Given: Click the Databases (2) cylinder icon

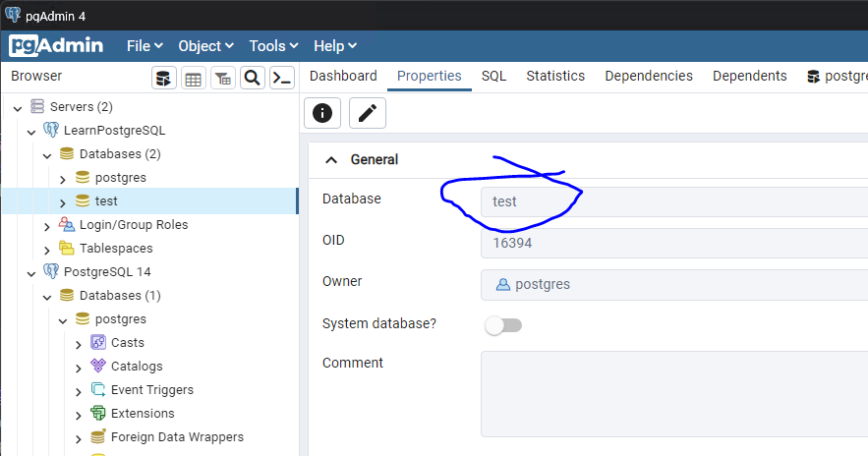Looking at the screenshot, I should (67, 153).
